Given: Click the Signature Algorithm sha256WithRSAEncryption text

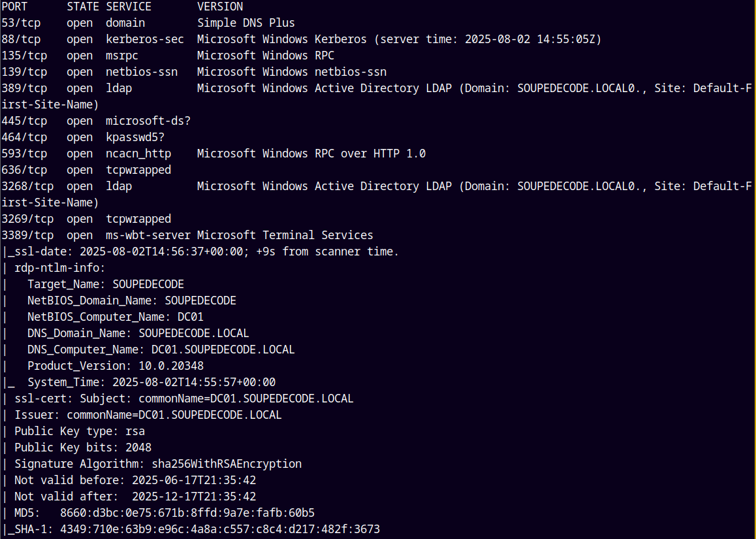Looking at the screenshot, I should pyautogui.click(x=227, y=465).
